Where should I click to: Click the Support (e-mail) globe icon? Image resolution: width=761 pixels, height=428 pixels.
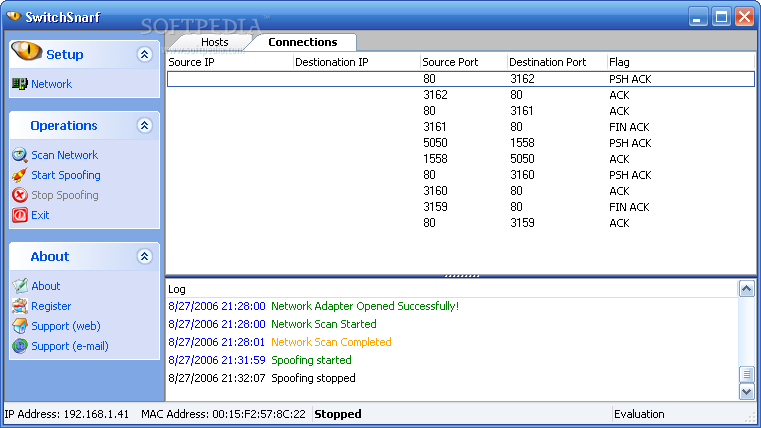tap(19, 346)
